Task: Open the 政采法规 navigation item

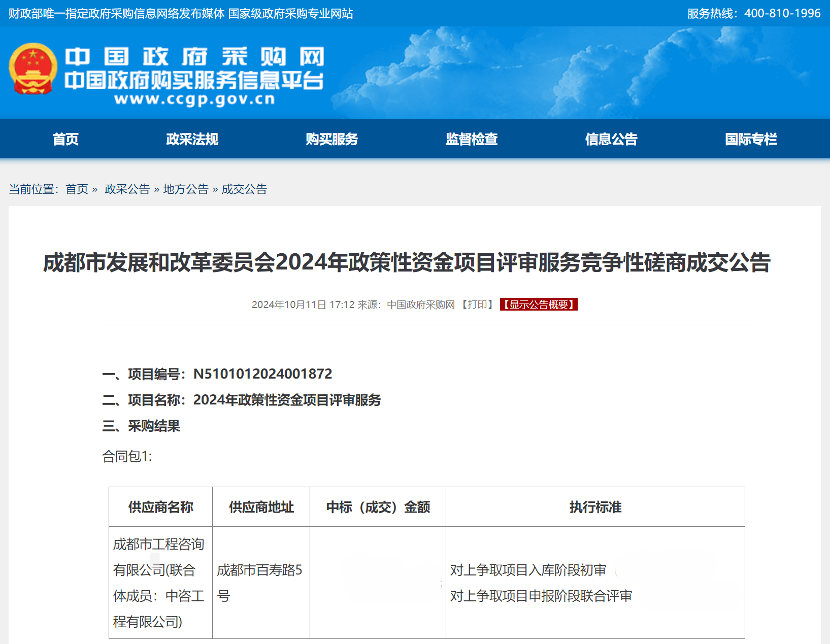Action: click(192, 139)
